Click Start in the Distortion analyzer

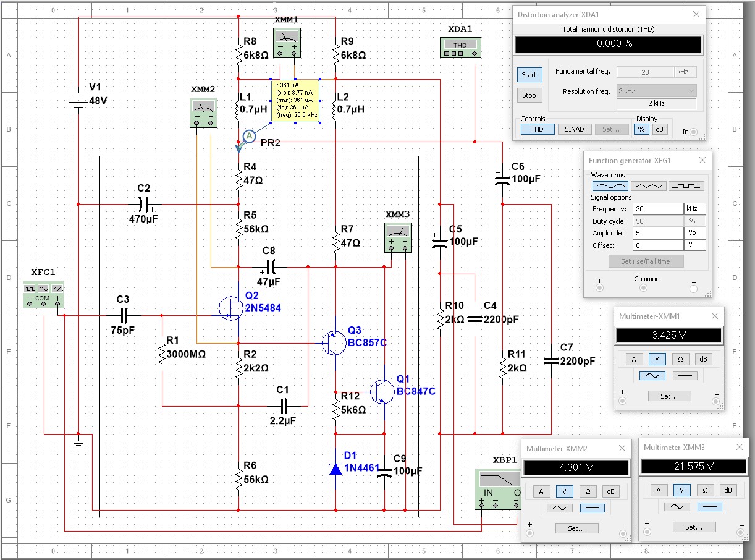529,75
